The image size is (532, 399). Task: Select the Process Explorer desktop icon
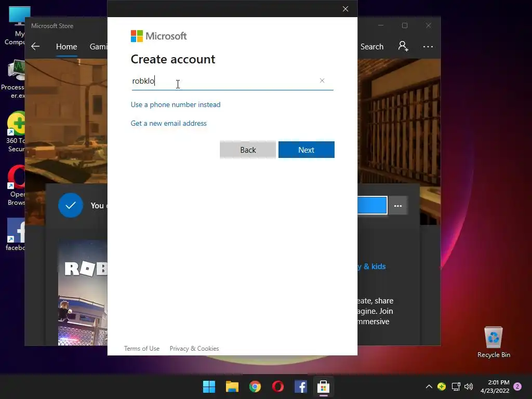pos(14,79)
